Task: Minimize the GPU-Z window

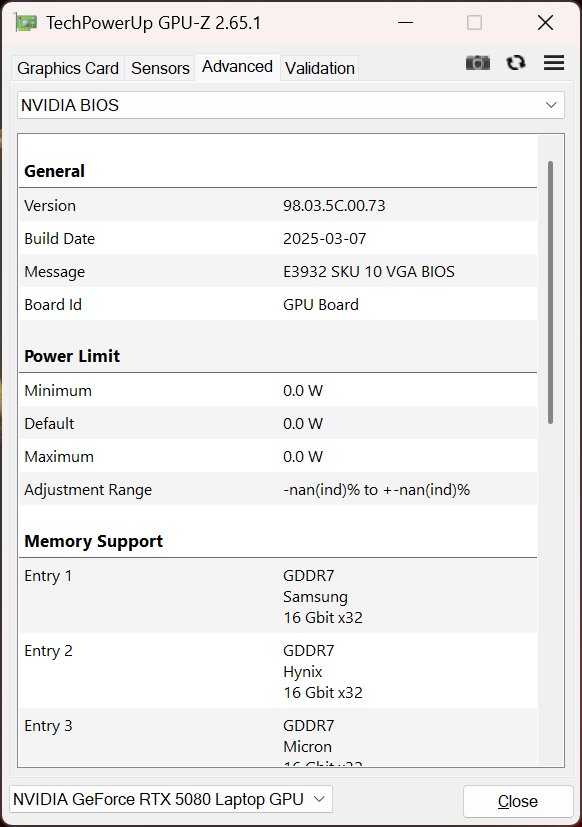Action: (405, 23)
